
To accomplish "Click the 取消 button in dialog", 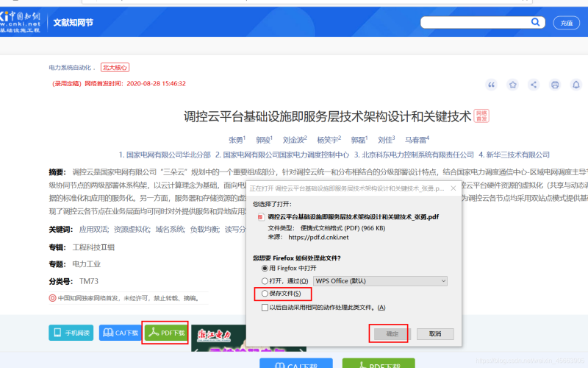I will [435, 334].
